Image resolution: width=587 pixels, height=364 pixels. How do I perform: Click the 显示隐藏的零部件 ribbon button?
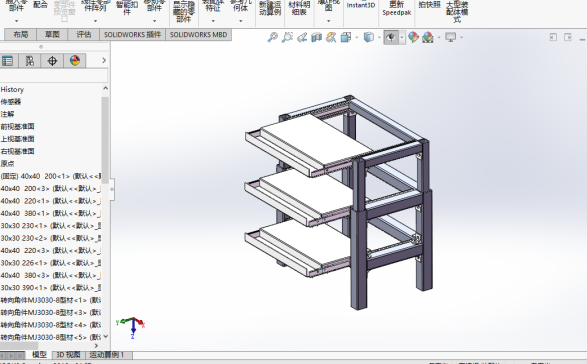tap(183, 11)
